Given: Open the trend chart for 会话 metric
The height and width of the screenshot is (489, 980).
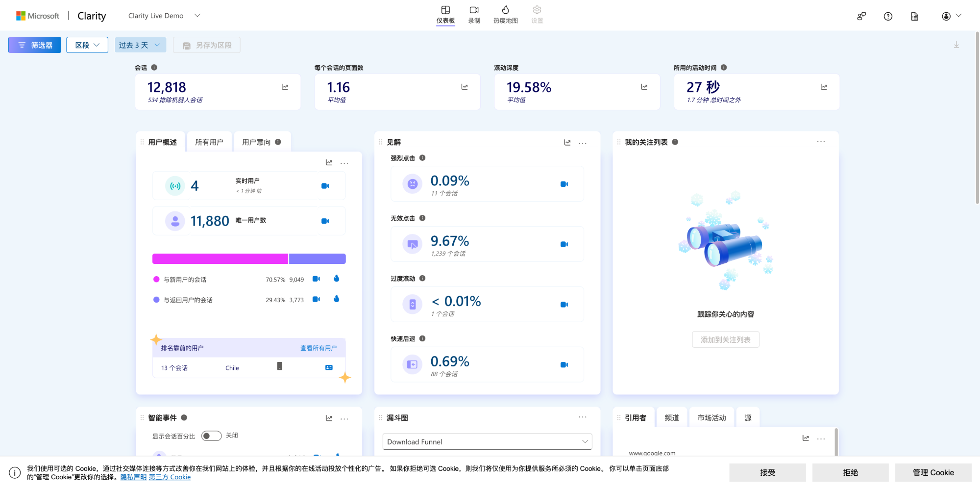Looking at the screenshot, I should tap(285, 86).
